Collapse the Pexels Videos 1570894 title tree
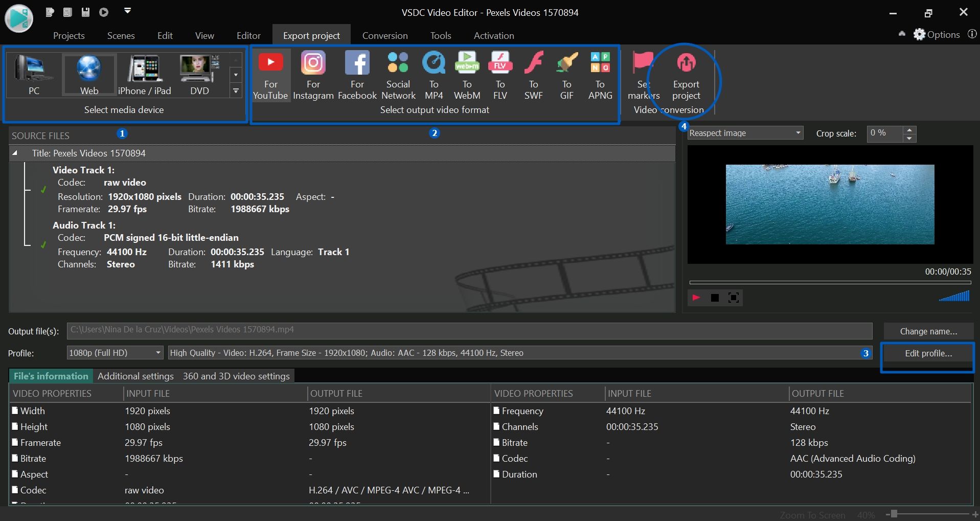This screenshot has width=980, height=521. point(15,153)
